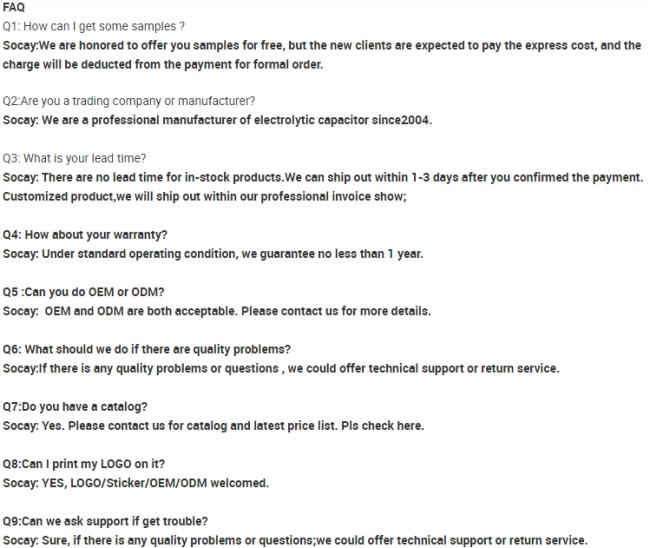The image size is (650, 548).
Task: Click the Q5 OEM or ODM question
Action: (83, 292)
